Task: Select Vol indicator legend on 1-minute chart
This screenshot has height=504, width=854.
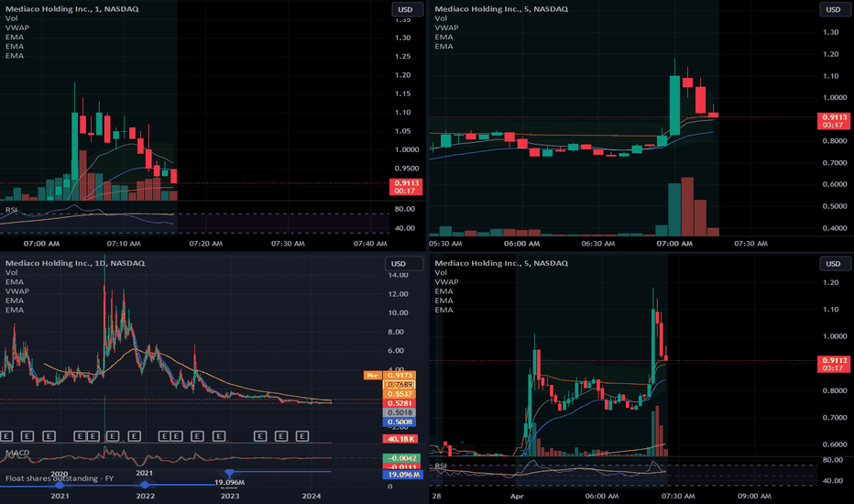Action: pos(11,18)
